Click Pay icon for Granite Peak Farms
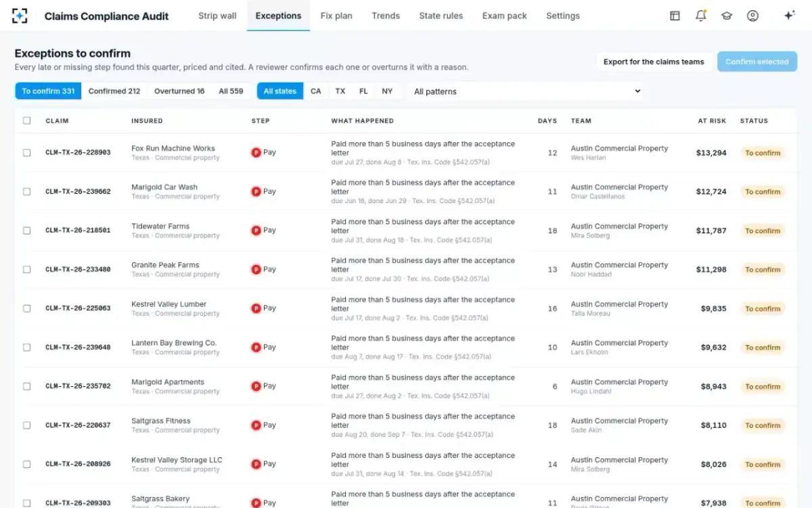This screenshot has height=508, width=812. 256,270
